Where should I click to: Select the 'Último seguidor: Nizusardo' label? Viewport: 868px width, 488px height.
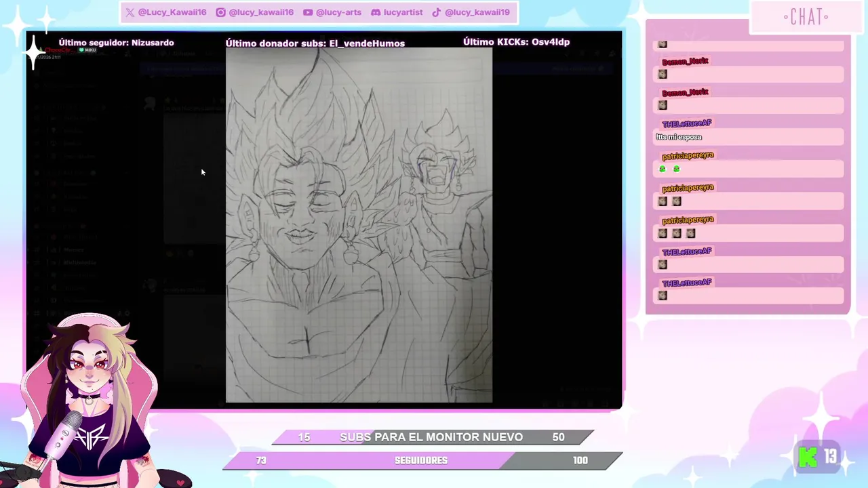(x=116, y=43)
